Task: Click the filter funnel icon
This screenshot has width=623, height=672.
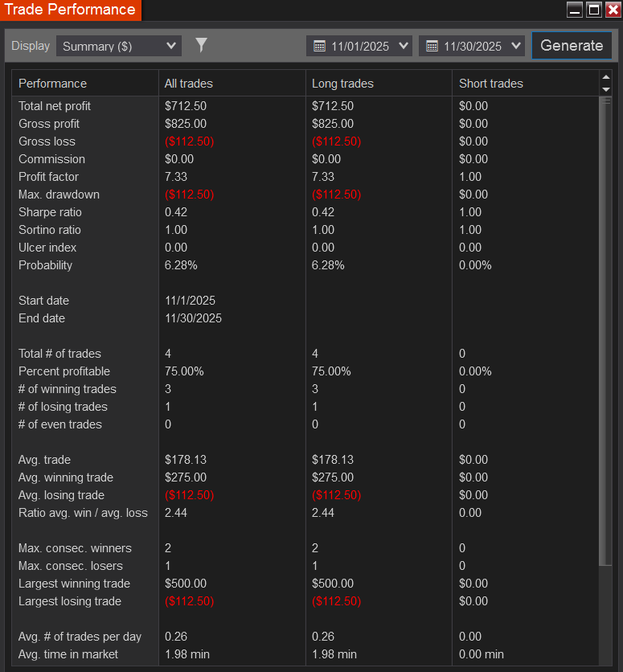Action: pyautogui.click(x=201, y=45)
